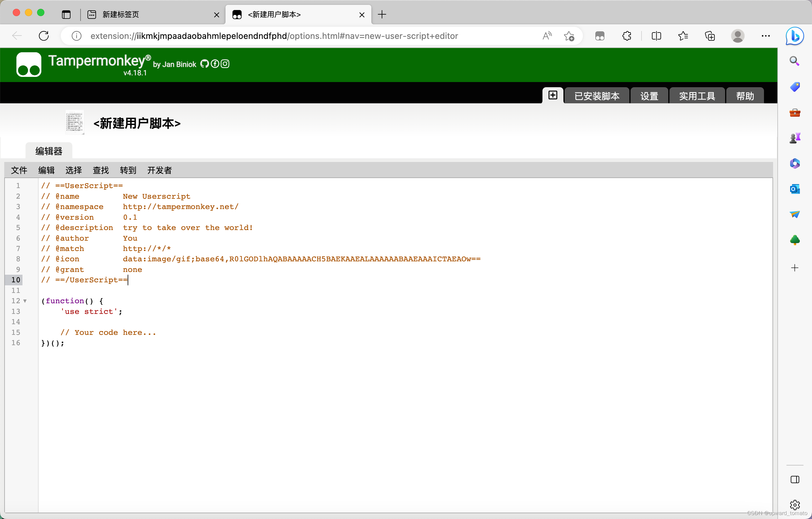Close the <新建用户脚本> browser tab

coord(362,15)
